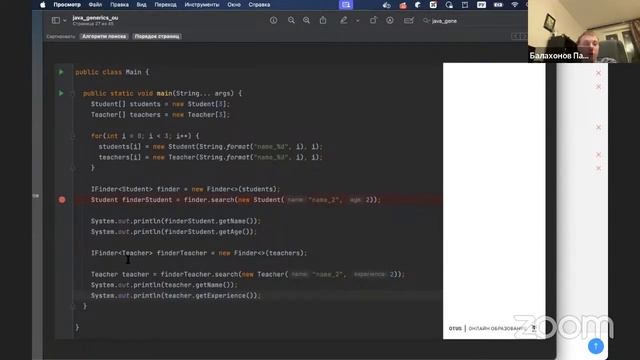This screenshot has height=360, width=640.
Task: Zoom in the PDF page
Action: [x=306, y=20]
